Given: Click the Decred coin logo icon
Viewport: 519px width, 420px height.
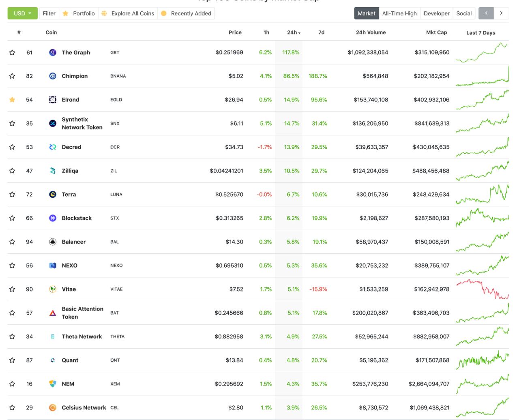Looking at the screenshot, I should pos(53,147).
